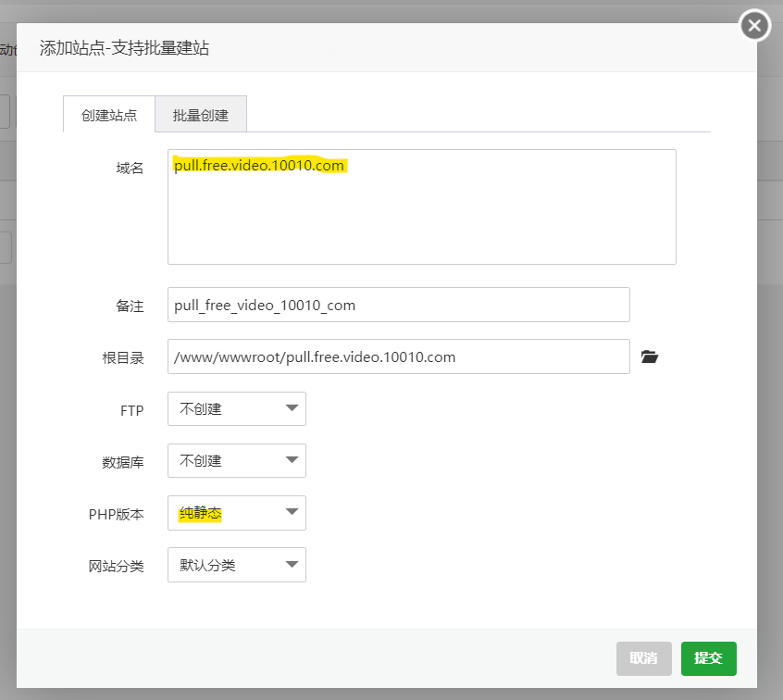Submit the form with the green 提交 button
The height and width of the screenshot is (700, 783).
pyautogui.click(x=708, y=658)
